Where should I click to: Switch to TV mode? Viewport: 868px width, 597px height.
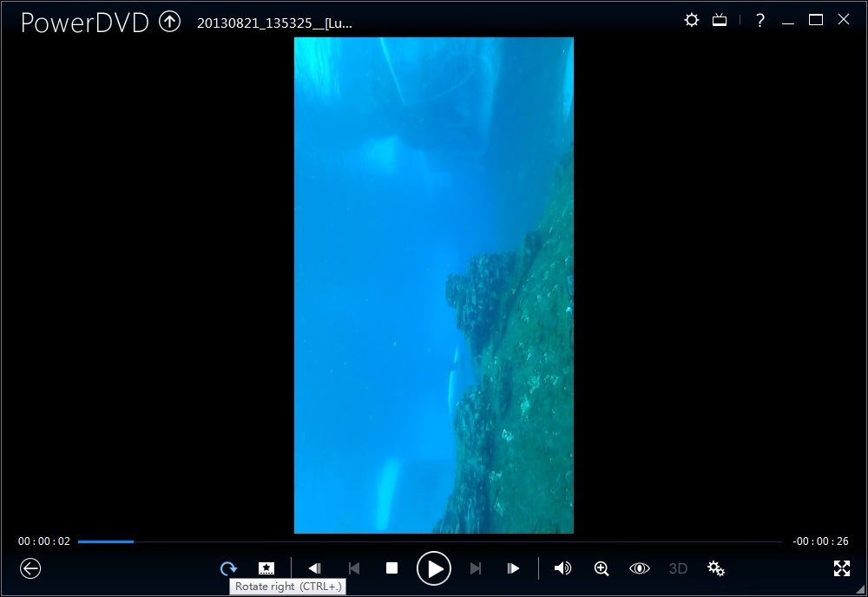[x=720, y=20]
